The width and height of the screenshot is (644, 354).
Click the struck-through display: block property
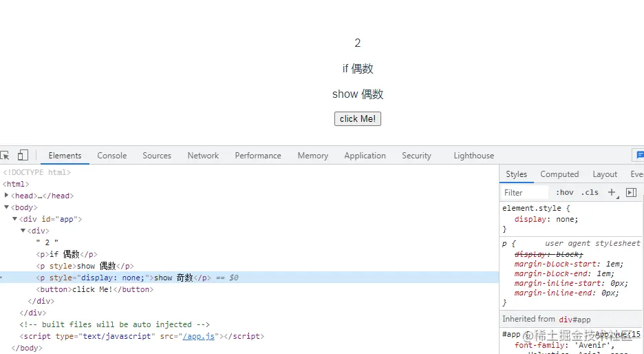point(548,255)
